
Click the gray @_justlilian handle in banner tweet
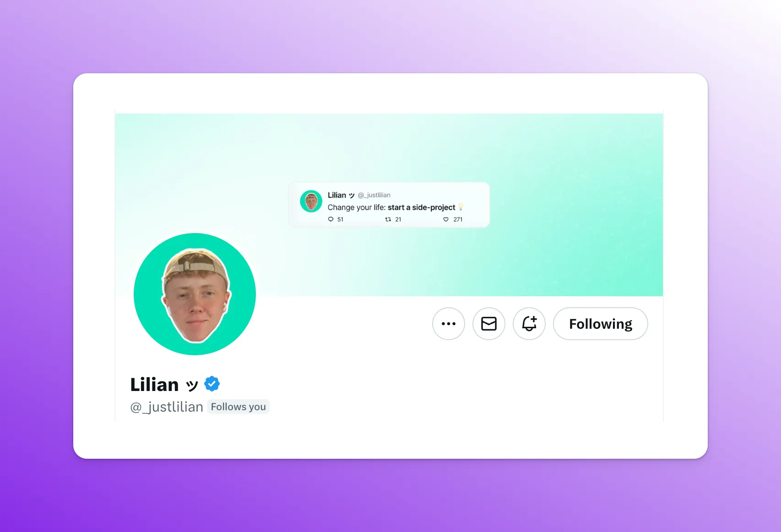pos(374,195)
